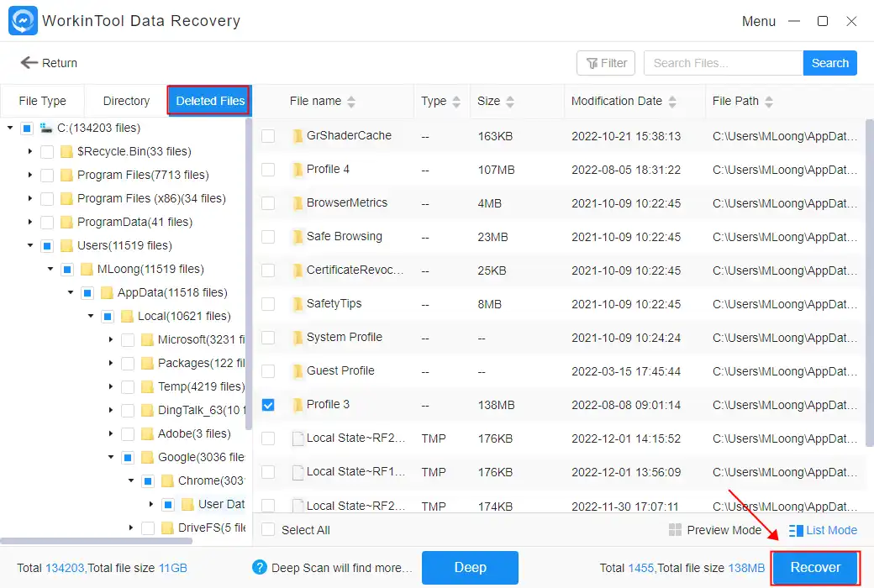Switch to List Mode icon
This screenshot has height=588, width=874.
click(x=795, y=531)
